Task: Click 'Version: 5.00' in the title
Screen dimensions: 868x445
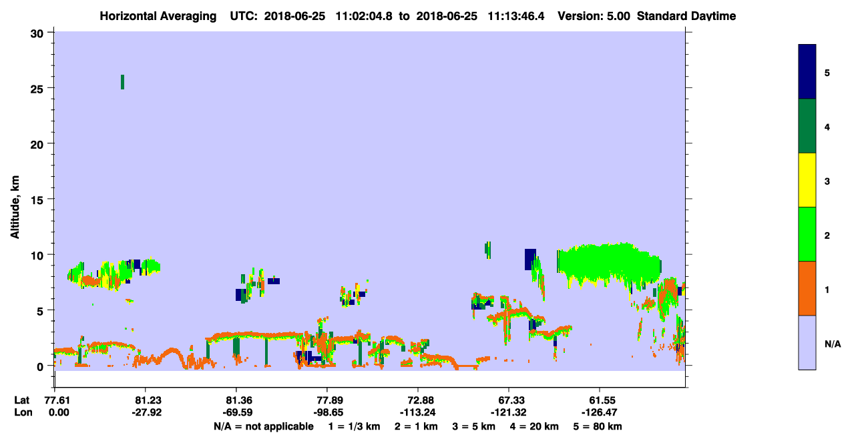Action: 594,16
